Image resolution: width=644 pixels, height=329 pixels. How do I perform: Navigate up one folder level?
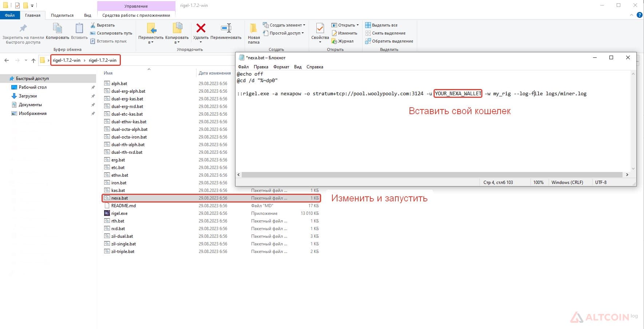click(33, 60)
